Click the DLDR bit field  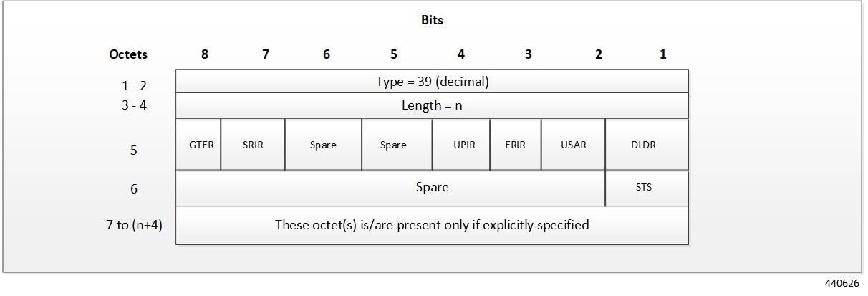[647, 145]
